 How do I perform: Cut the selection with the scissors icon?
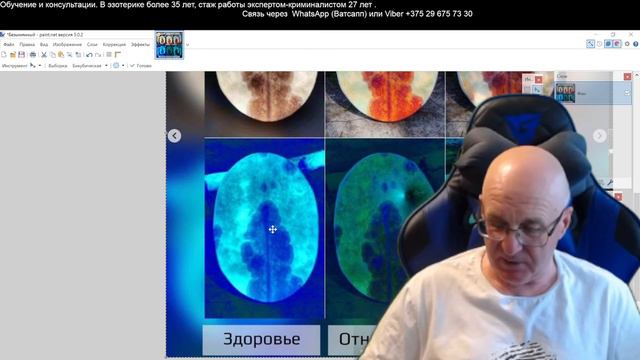coord(44,54)
